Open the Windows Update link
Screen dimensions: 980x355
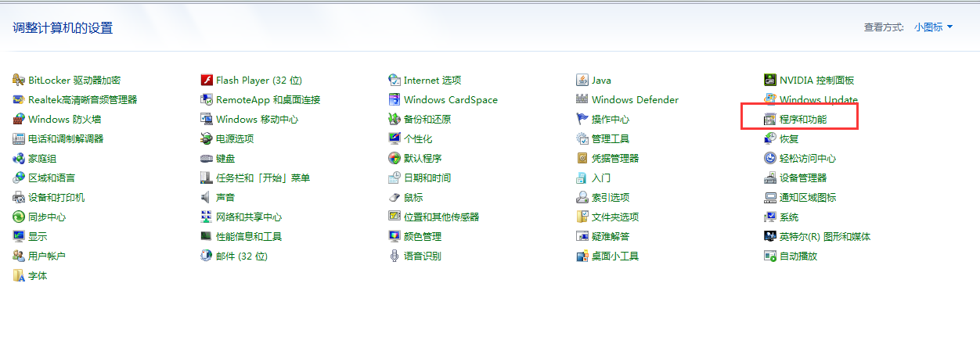818,99
